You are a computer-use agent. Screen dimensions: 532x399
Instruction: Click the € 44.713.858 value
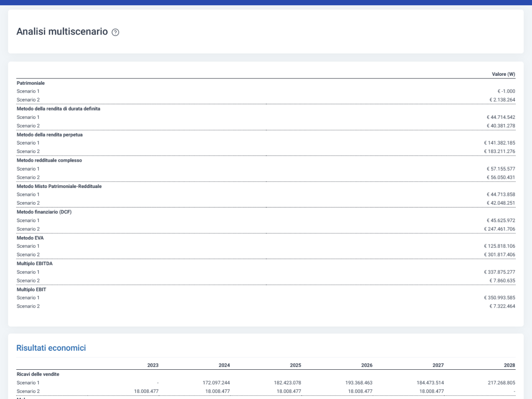(x=501, y=195)
